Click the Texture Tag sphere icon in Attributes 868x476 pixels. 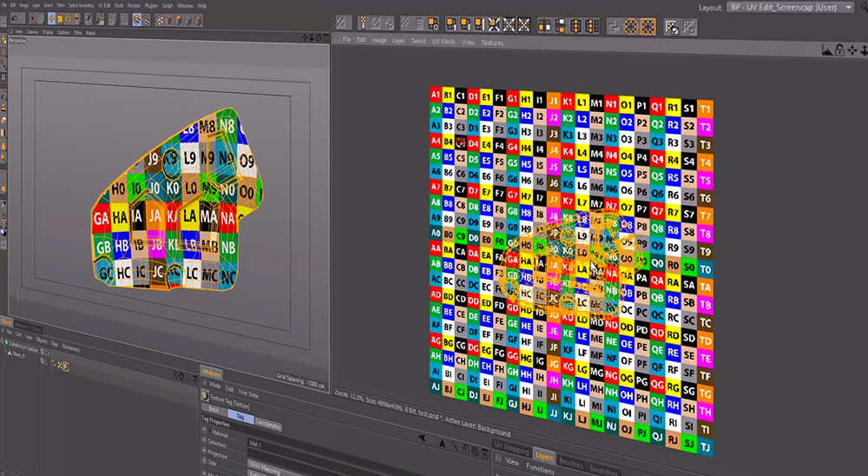point(205,395)
